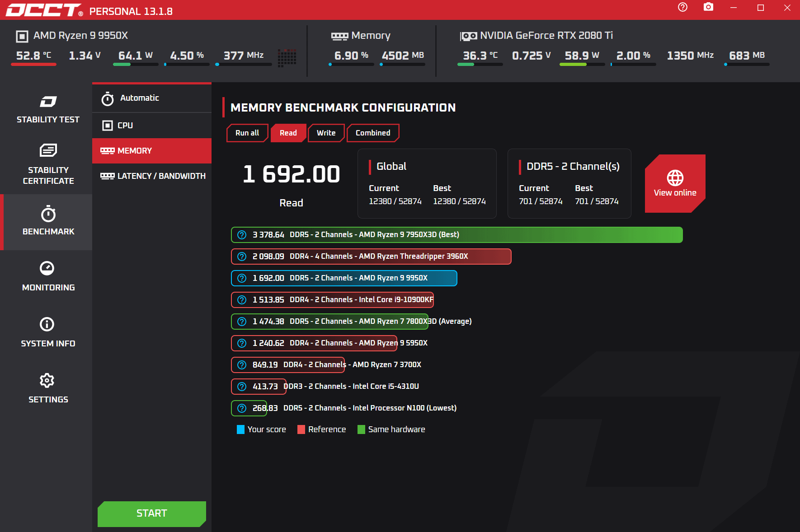Click the CPU power 64.1 W readout
Viewport: 800px width, 532px height.
[135, 56]
